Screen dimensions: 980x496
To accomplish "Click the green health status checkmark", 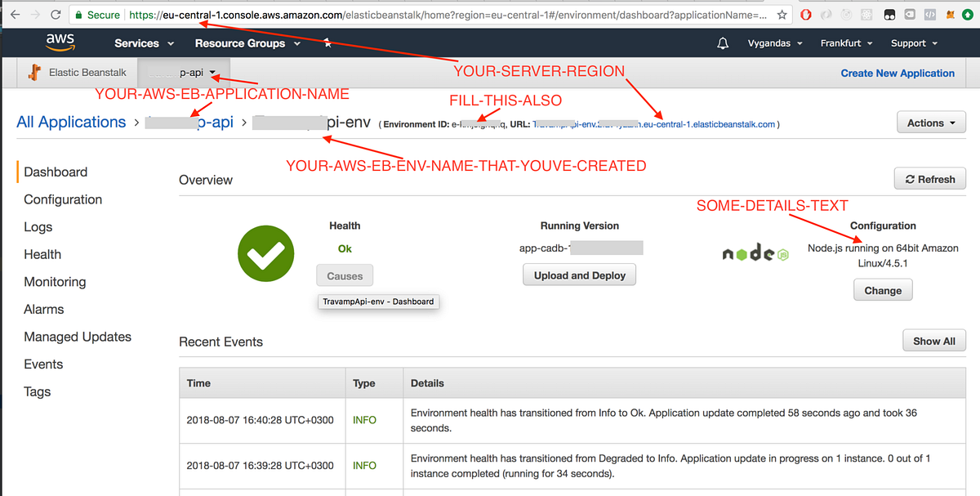I will coord(265,253).
